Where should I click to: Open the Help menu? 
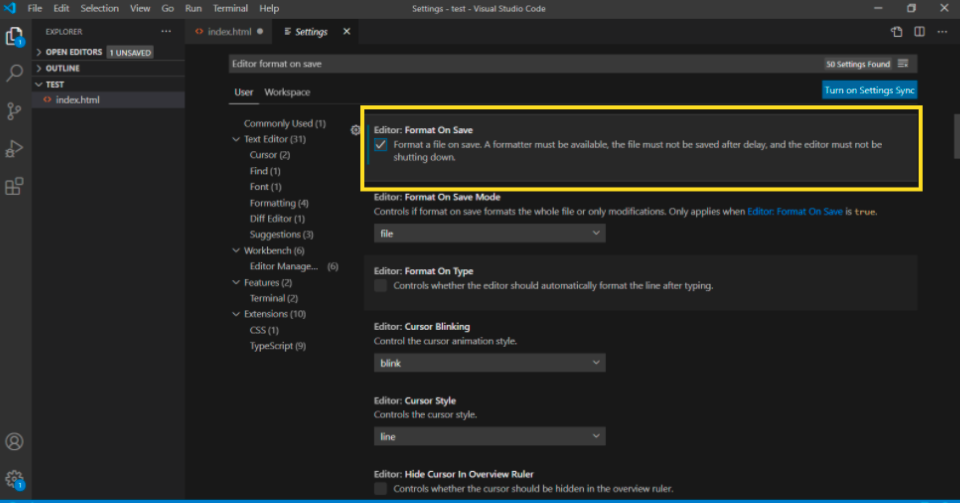269,9
